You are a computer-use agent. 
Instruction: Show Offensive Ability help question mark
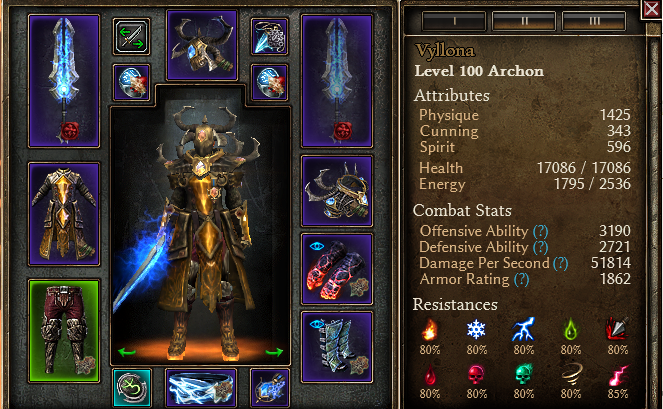tap(540, 231)
